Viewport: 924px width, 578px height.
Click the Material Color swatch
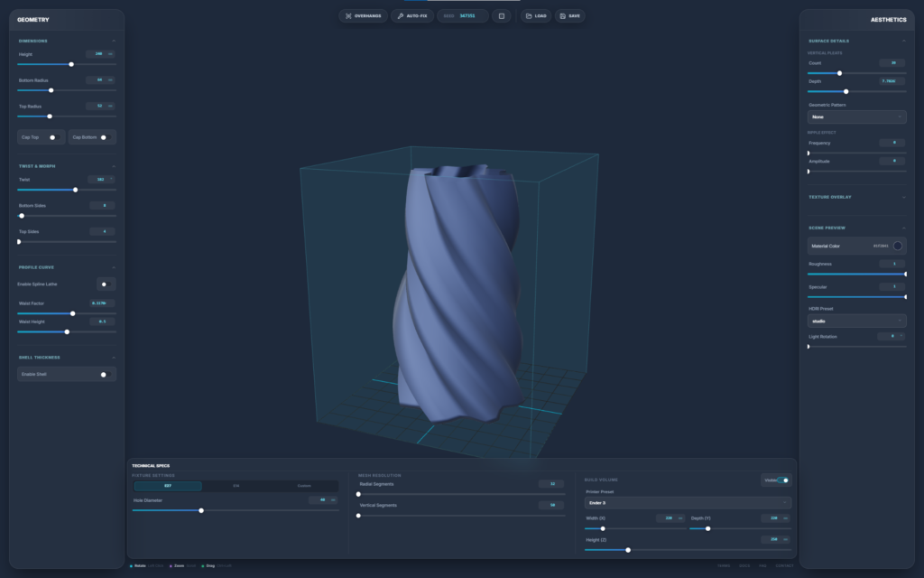(897, 246)
